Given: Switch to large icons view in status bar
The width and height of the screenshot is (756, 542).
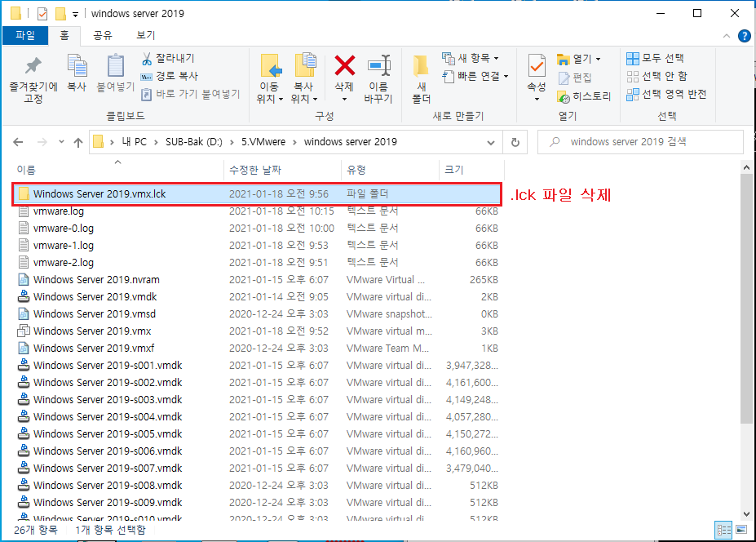Looking at the screenshot, I should [741, 530].
